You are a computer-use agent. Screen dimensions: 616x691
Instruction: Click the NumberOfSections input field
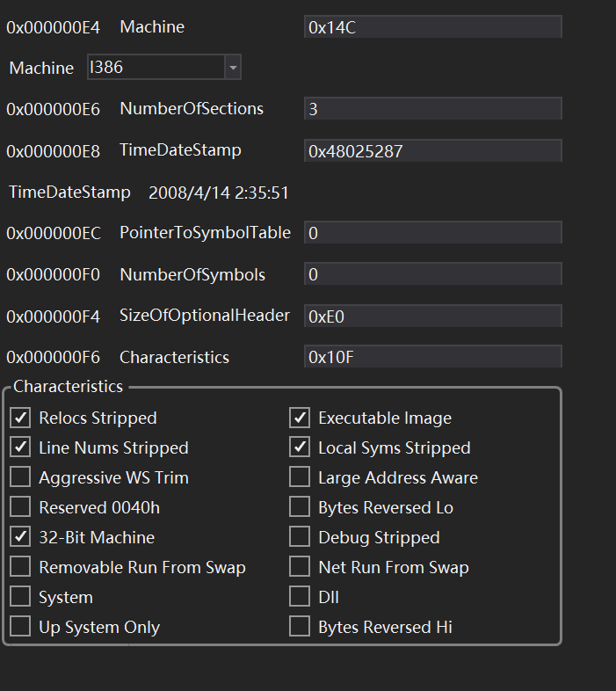432,109
